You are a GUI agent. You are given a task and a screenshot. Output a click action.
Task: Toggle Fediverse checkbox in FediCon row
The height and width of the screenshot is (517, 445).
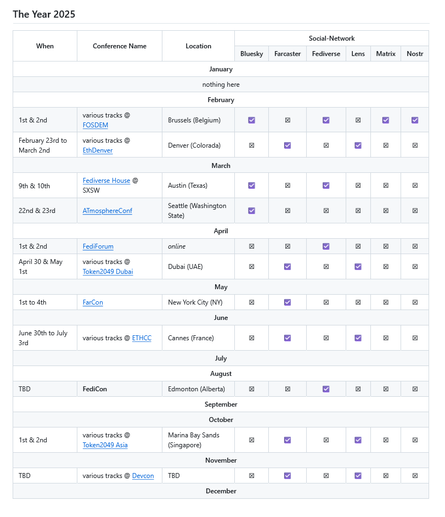click(326, 389)
